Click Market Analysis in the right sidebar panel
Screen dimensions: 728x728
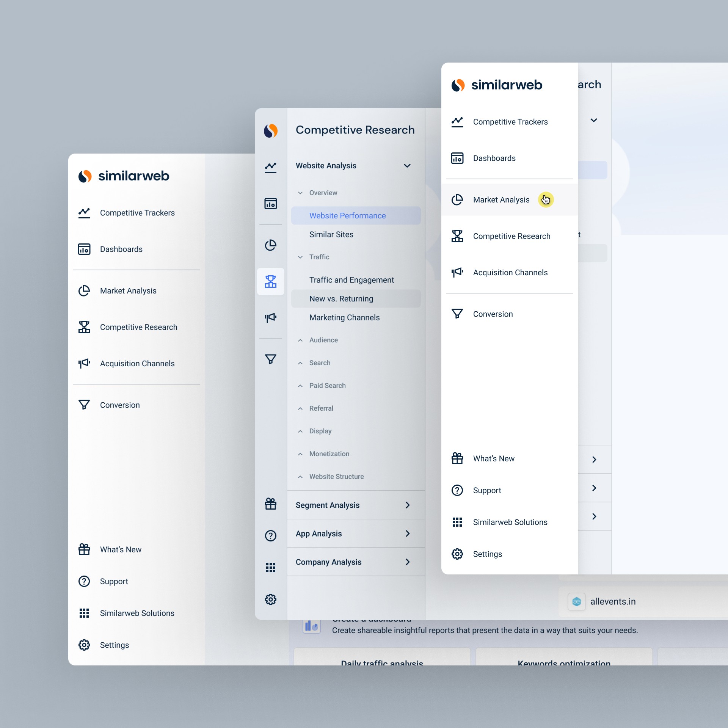(501, 200)
